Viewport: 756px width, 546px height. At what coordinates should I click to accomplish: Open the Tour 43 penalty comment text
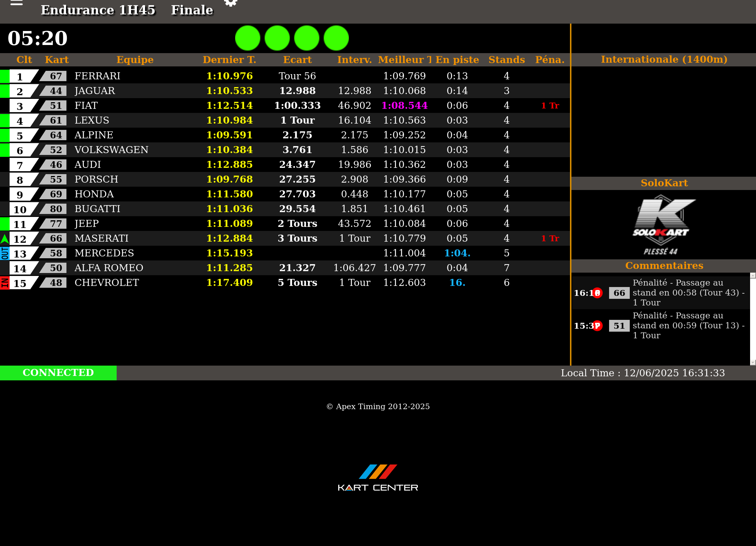[x=688, y=293]
